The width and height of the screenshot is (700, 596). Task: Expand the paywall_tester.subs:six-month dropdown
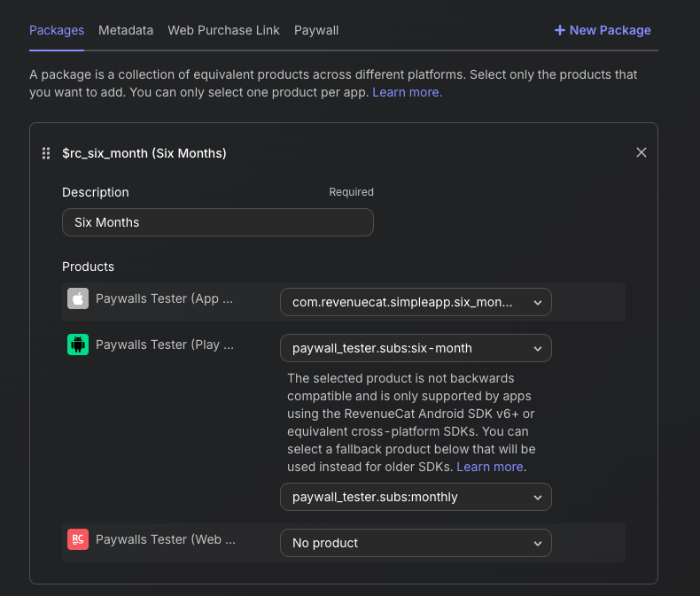point(416,348)
